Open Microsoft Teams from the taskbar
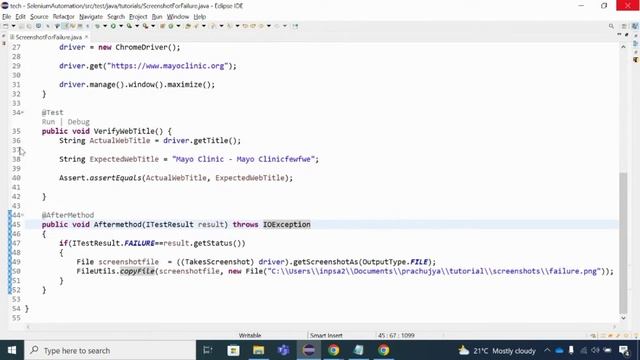Image resolution: width=640 pixels, height=360 pixels. pyautogui.click(x=283, y=350)
